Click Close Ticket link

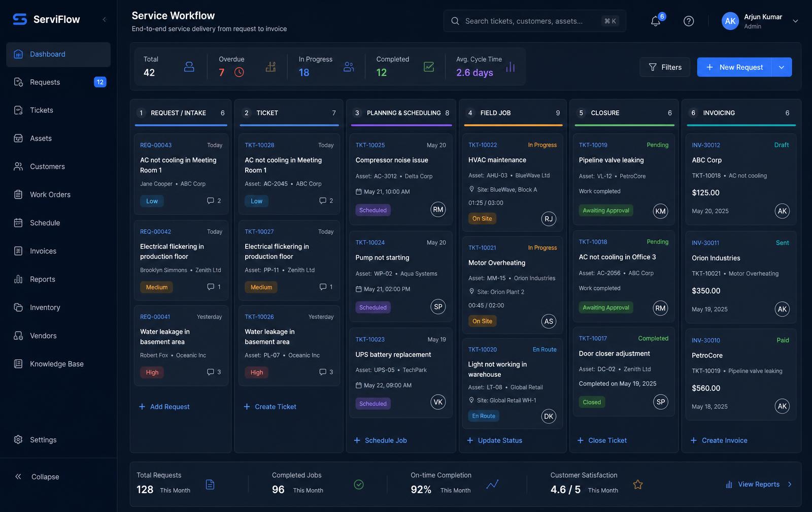(602, 440)
